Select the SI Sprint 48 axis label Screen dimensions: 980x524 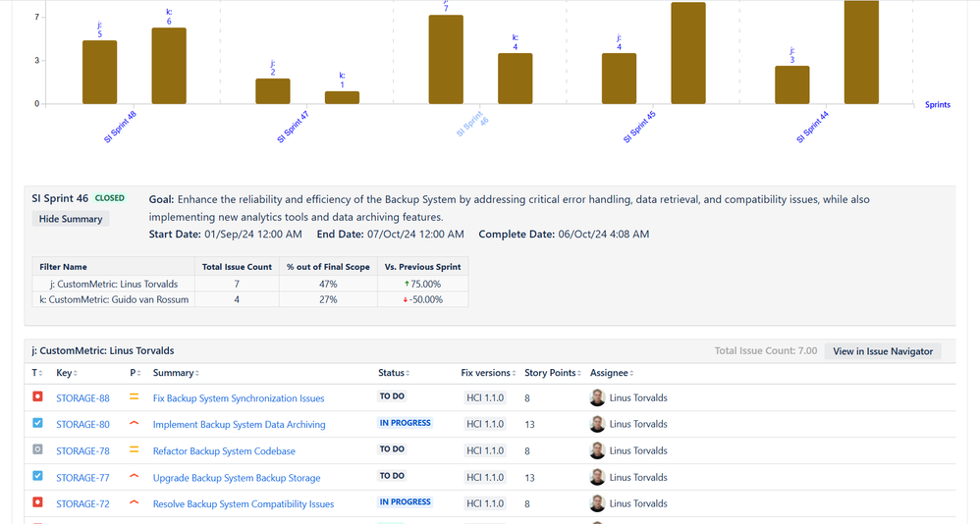(120, 127)
